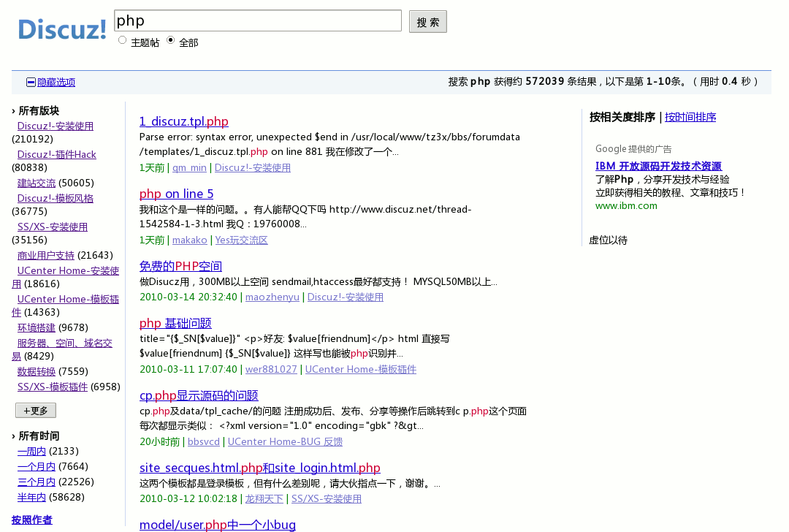Sort results with 按时间排序
Screen dimensions: 789x532
690,117
